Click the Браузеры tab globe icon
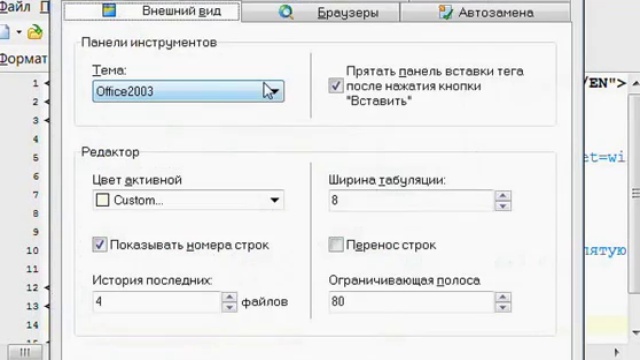 [286, 12]
